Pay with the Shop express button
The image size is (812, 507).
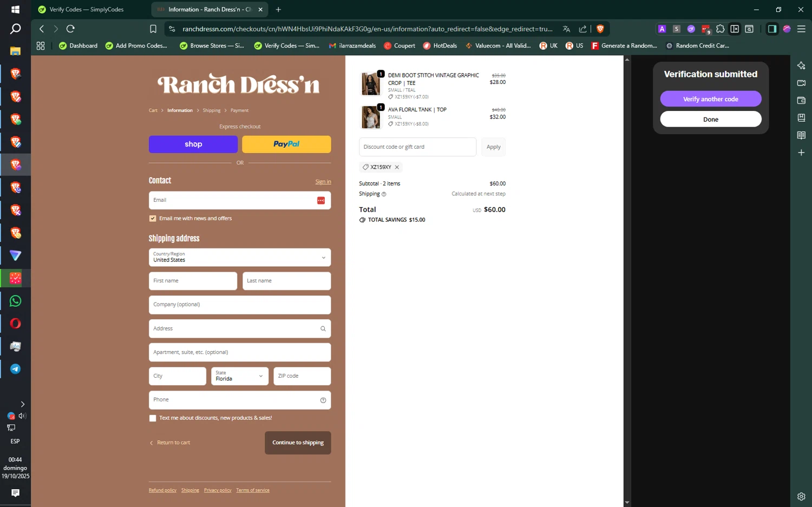click(x=193, y=144)
